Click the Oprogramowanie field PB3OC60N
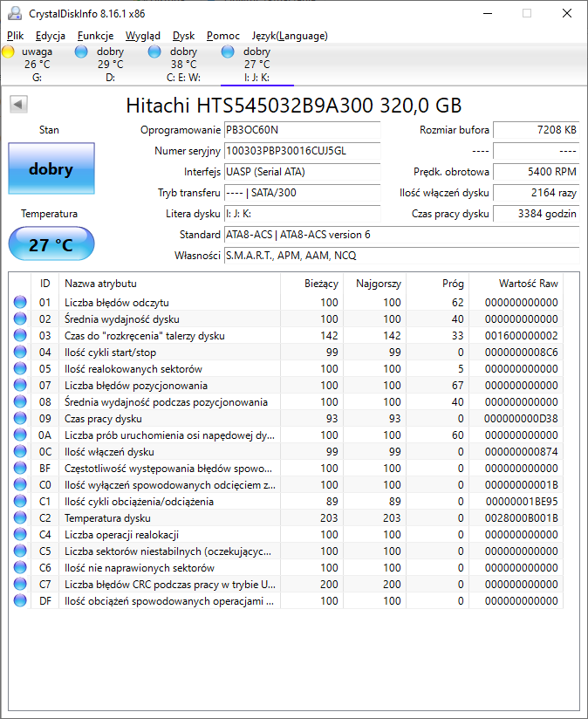Screen dimensions: 588x719 point(302,130)
